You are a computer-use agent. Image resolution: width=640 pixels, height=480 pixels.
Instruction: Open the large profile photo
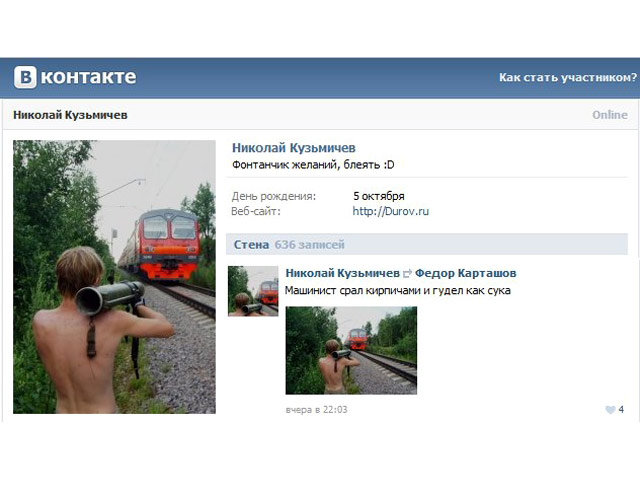coord(114,277)
